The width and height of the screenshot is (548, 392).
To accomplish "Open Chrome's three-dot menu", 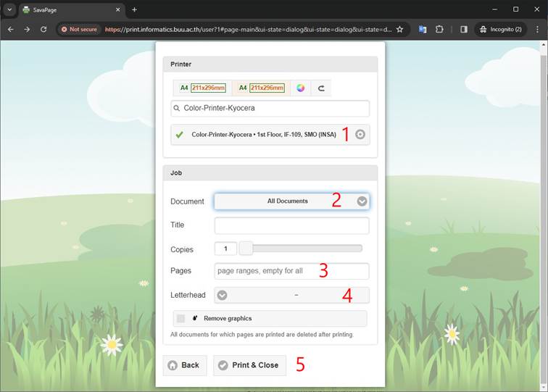I will pyautogui.click(x=537, y=29).
